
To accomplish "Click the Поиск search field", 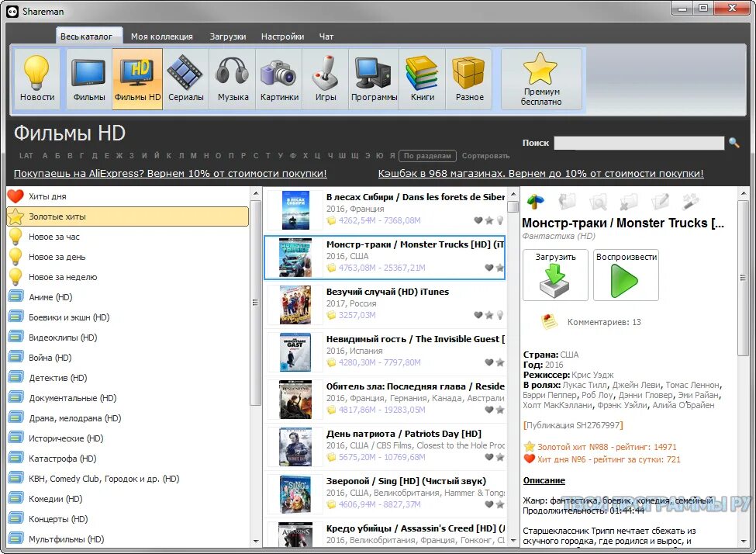I will [639, 143].
